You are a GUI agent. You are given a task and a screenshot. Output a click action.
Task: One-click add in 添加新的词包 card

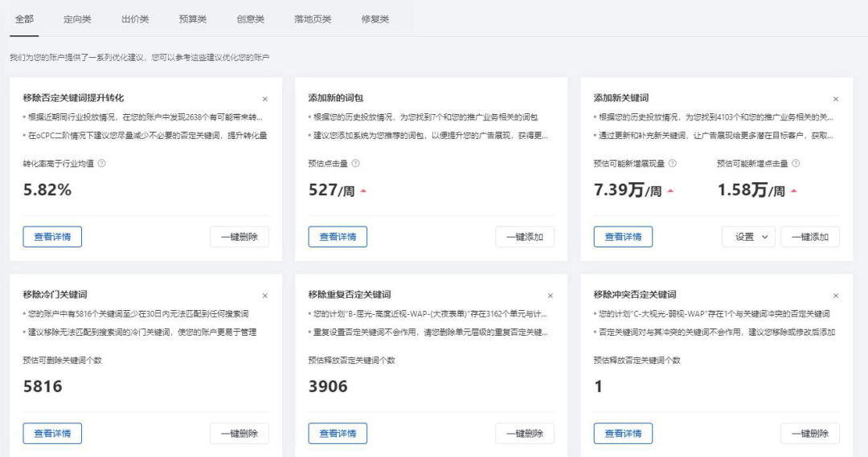click(x=525, y=237)
